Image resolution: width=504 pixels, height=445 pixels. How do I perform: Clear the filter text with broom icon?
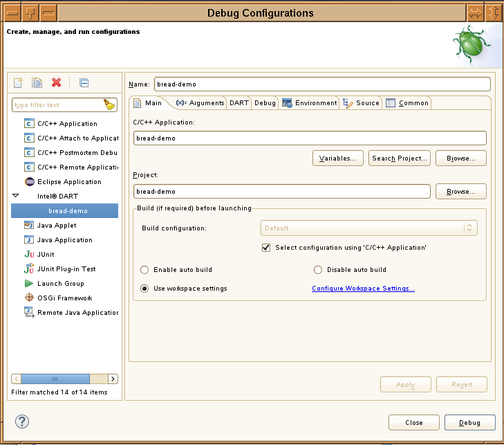(x=109, y=105)
